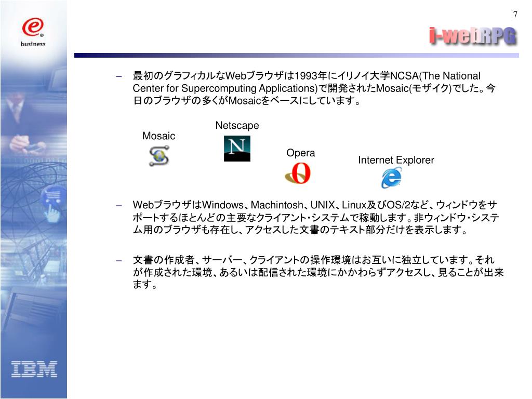Click the paragraph starting "文書の作成者"
This screenshot has width=532, height=399.
click(x=318, y=272)
